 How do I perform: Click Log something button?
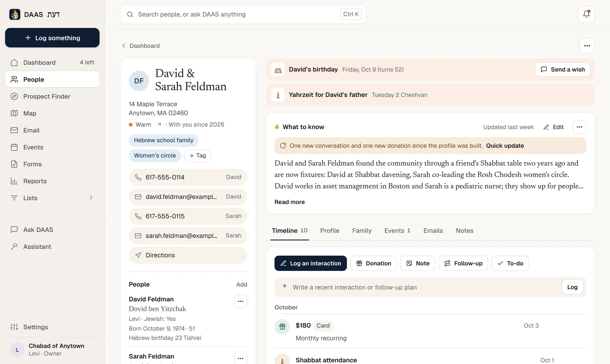pos(52,38)
